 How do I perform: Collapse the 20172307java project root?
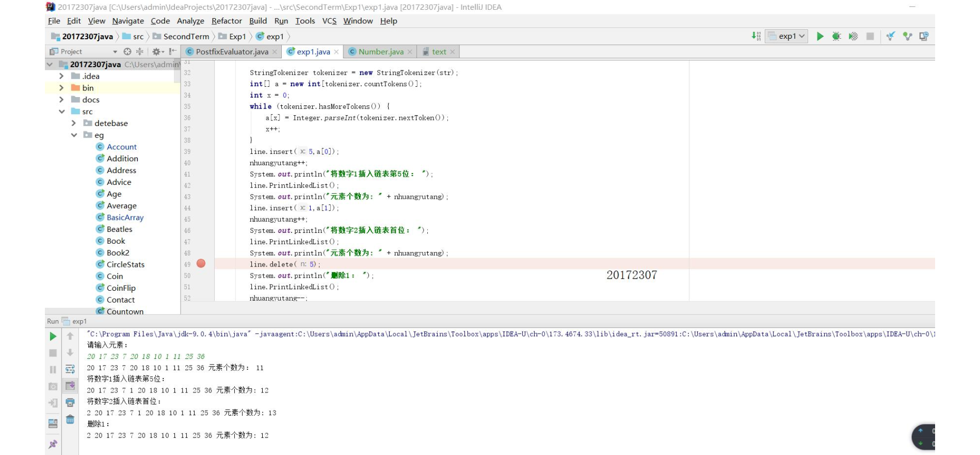coord(50,65)
